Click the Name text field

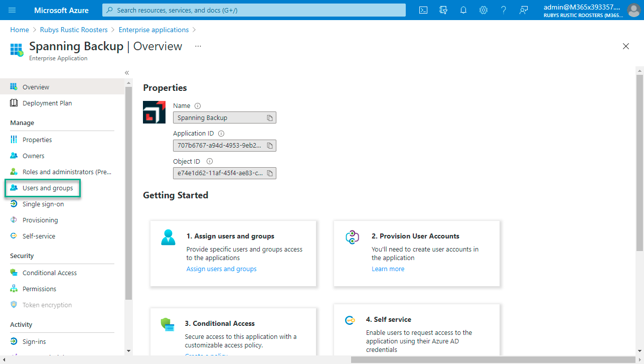tap(225, 118)
